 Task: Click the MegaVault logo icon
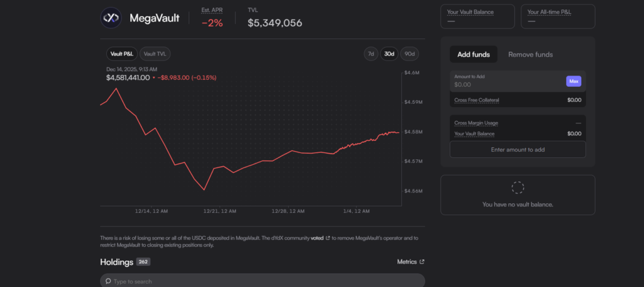point(111,18)
